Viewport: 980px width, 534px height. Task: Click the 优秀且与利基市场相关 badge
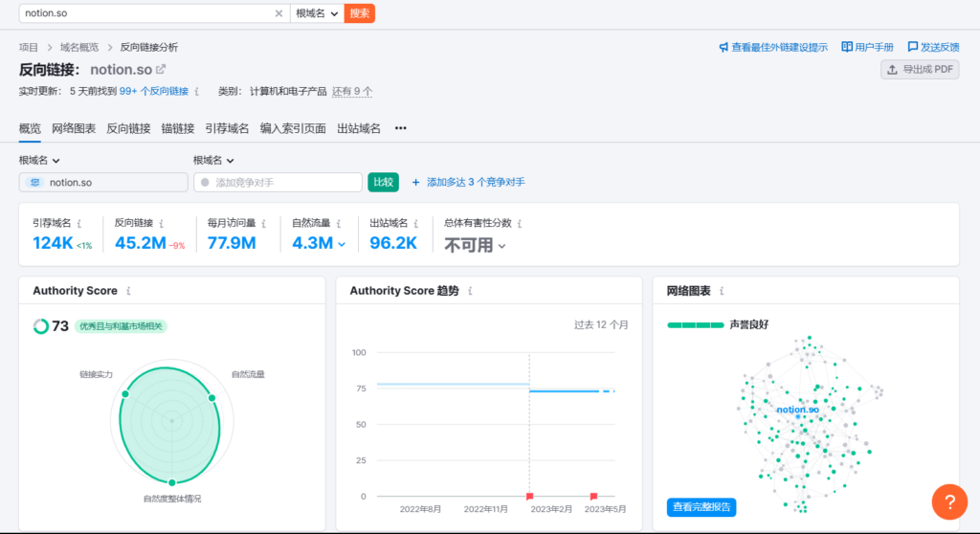pyautogui.click(x=121, y=325)
